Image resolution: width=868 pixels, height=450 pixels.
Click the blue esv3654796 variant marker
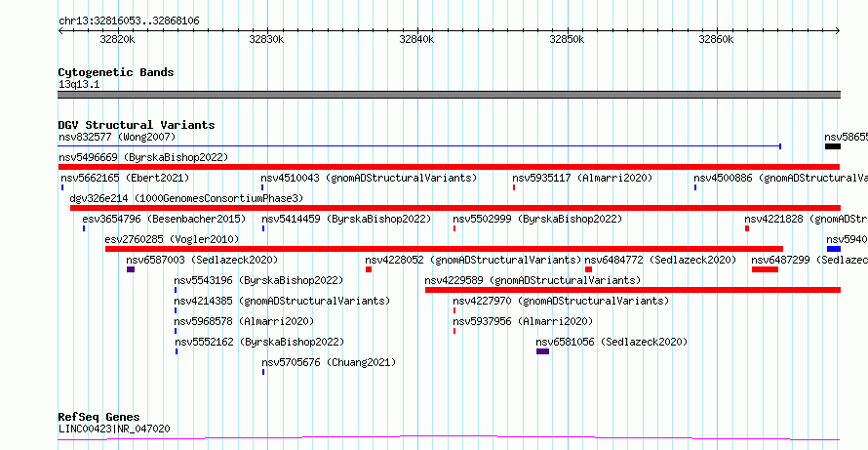(x=84, y=228)
